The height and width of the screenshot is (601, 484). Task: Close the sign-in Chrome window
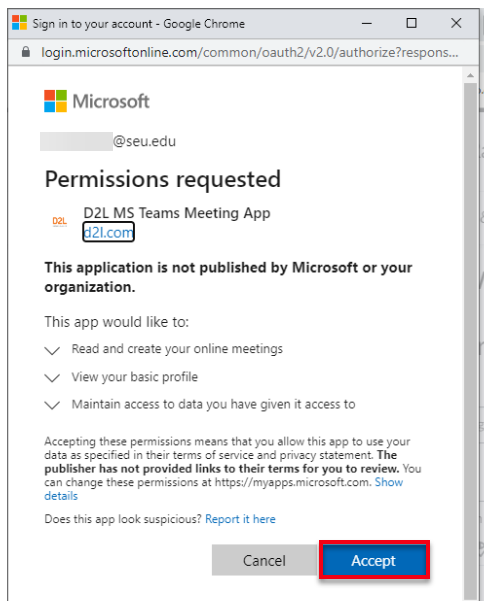click(456, 23)
